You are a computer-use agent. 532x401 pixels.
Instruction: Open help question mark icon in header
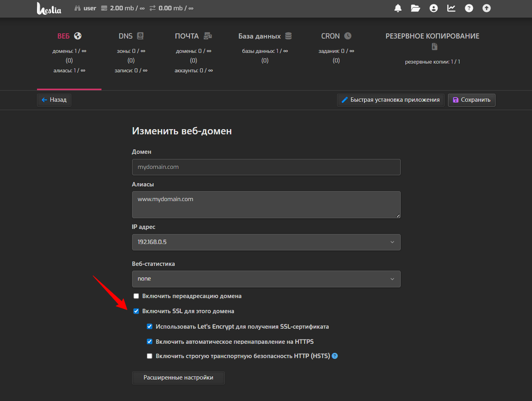[469, 8]
